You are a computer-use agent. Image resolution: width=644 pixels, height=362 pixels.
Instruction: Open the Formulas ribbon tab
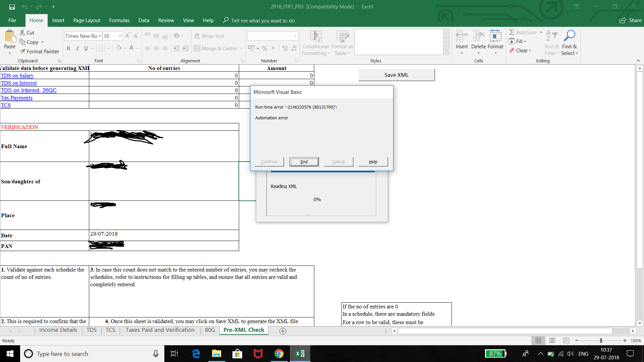click(119, 20)
